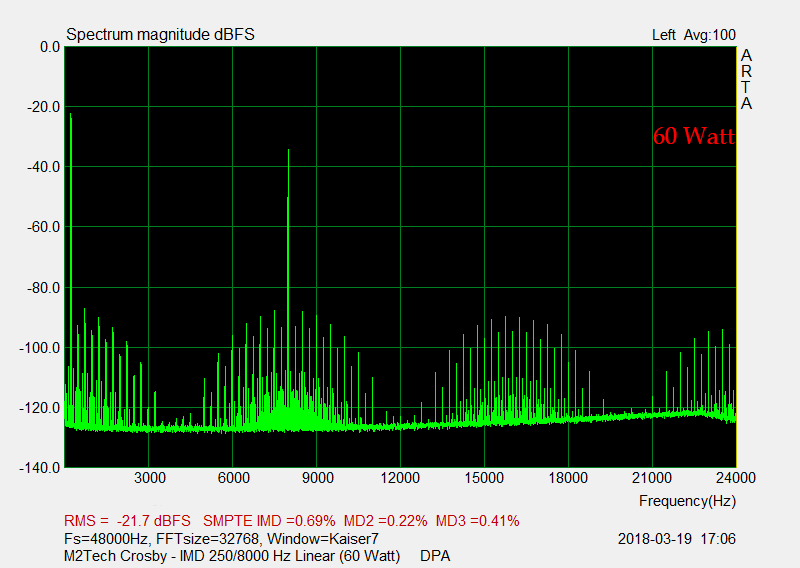Screen dimensions: 800x568
Task: Click the 15000 frequency tick label
Action: pyautogui.click(x=484, y=478)
